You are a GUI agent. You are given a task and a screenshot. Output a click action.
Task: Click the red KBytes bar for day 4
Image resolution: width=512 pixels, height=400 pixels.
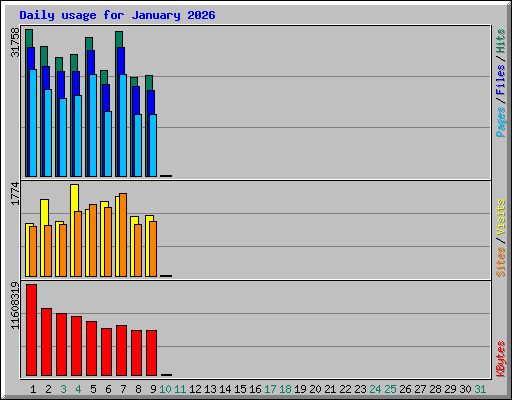(76, 346)
